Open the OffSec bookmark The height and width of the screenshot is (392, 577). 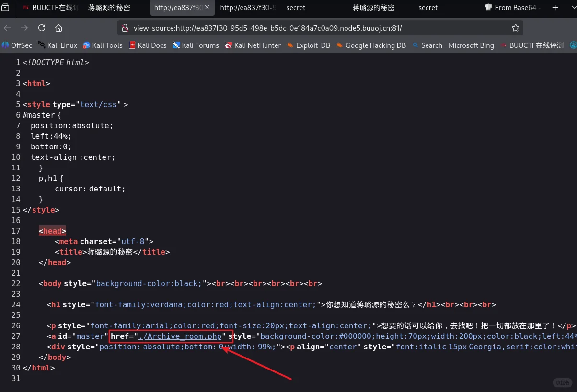tap(17, 45)
